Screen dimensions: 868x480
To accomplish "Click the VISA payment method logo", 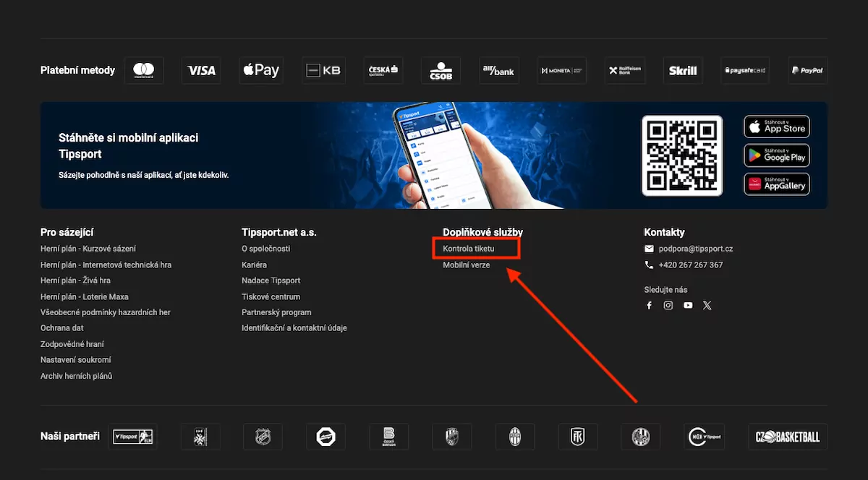I will click(201, 70).
